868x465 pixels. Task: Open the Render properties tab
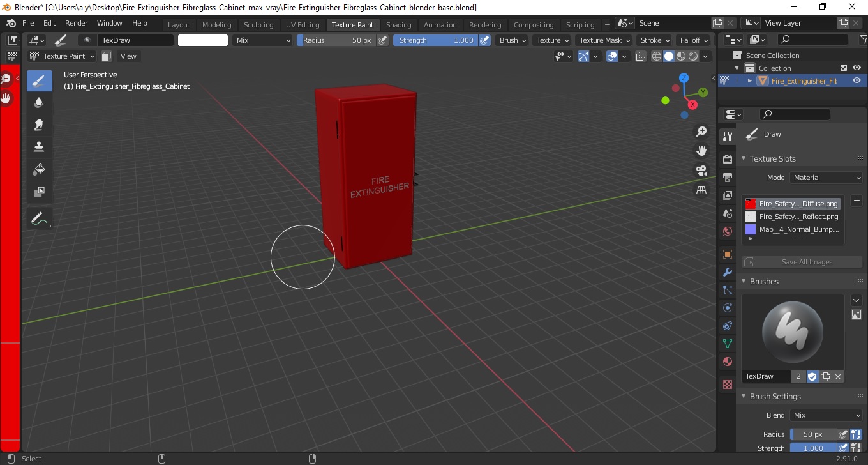[727, 159]
